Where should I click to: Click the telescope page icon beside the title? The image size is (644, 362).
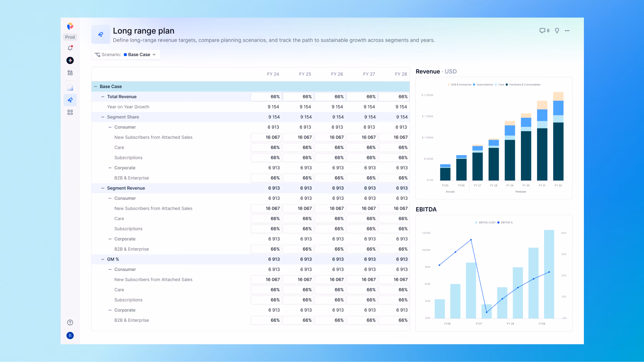click(x=101, y=34)
